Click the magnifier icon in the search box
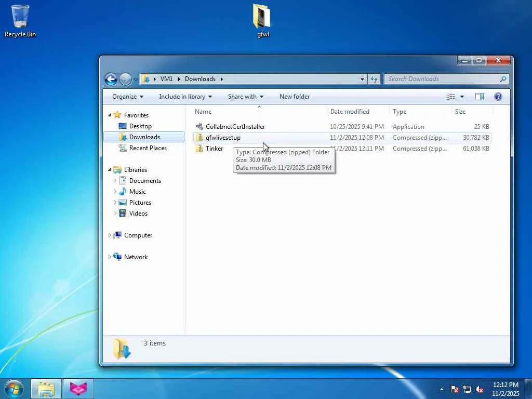The height and width of the screenshot is (399, 532). 503,79
